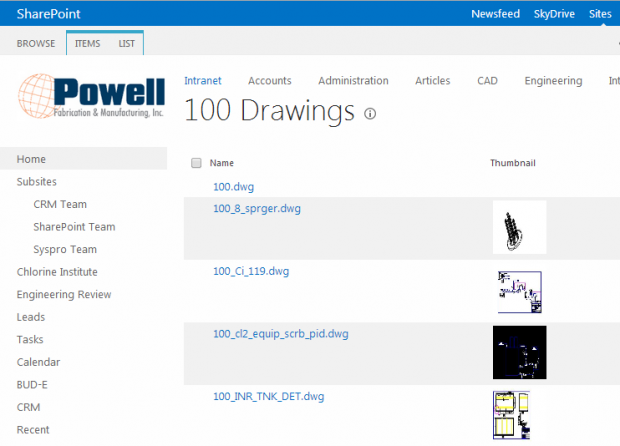Open Newsfeed in the top bar

495,14
